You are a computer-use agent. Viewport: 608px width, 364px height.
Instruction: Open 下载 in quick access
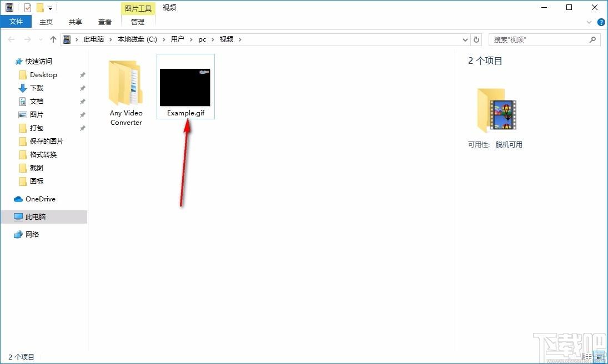pos(37,88)
